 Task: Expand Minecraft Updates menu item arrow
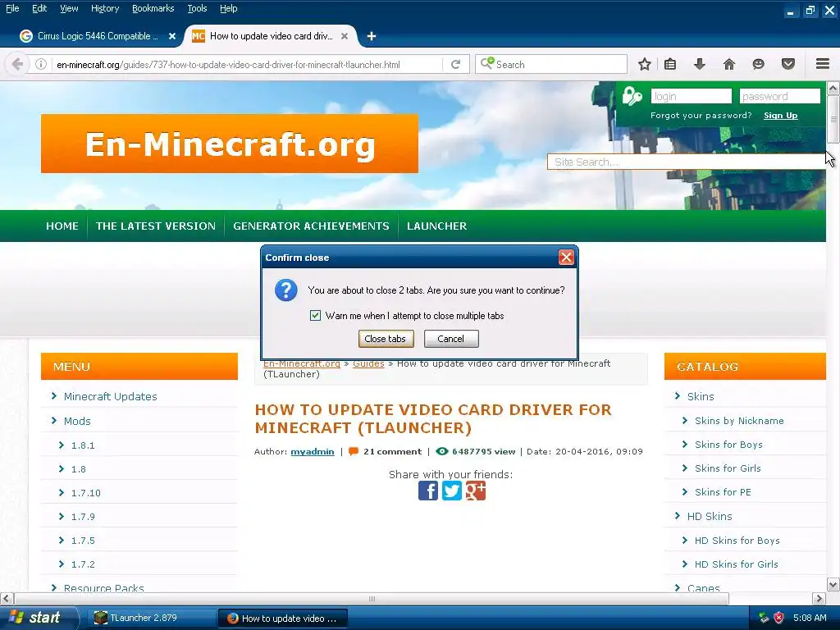point(53,396)
